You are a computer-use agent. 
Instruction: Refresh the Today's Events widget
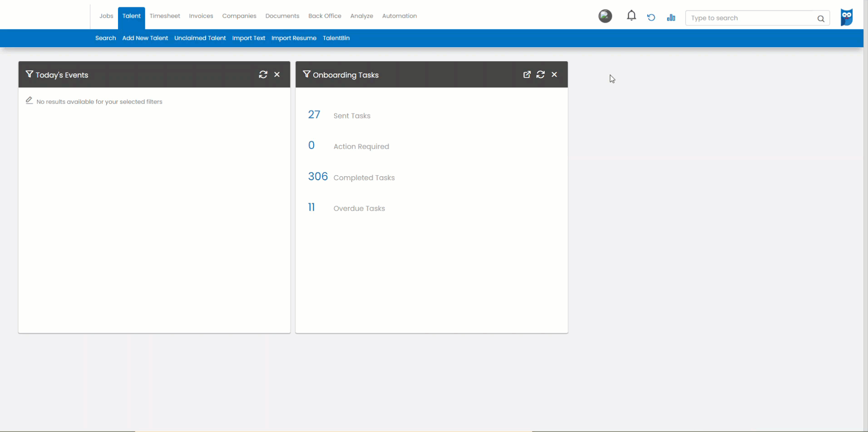[263, 74]
